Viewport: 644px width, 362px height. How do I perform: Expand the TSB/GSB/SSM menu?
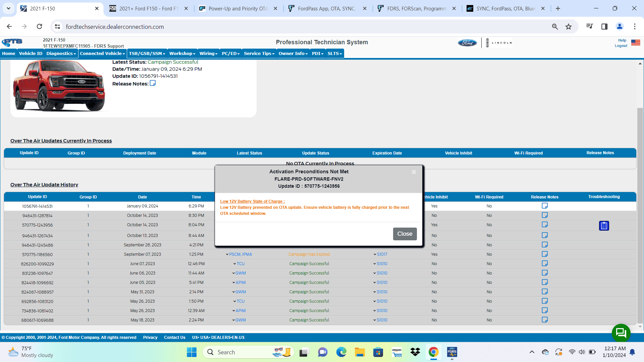[x=147, y=54]
